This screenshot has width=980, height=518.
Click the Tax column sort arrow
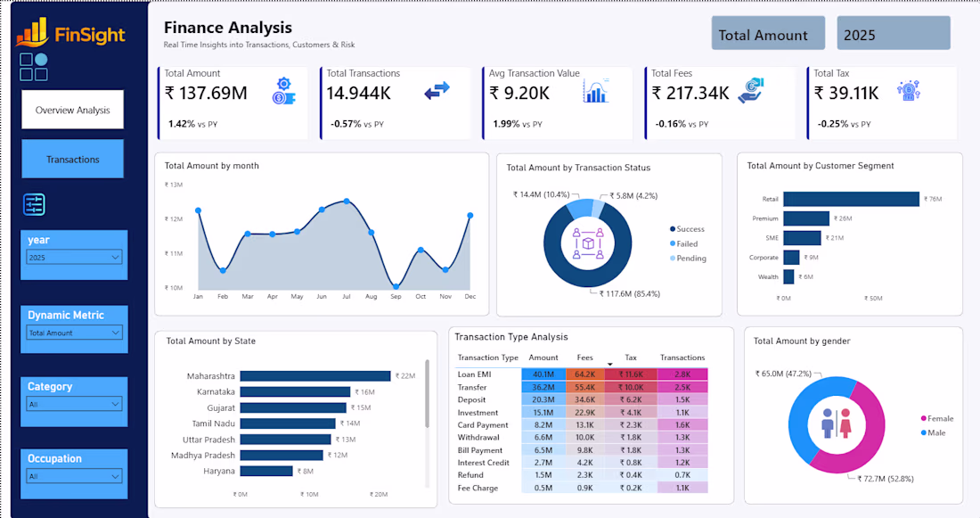(x=609, y=364)
